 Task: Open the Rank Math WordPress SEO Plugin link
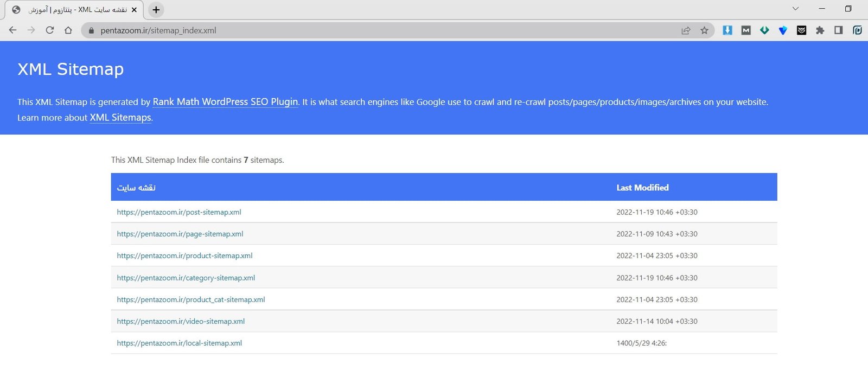pyautogui.click(x=225, y=102)
